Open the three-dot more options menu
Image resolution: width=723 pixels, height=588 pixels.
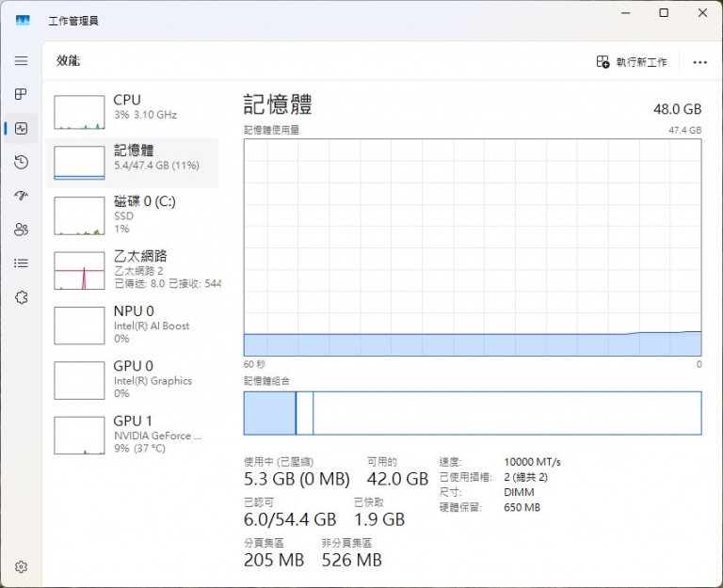[x=699, y=62]
